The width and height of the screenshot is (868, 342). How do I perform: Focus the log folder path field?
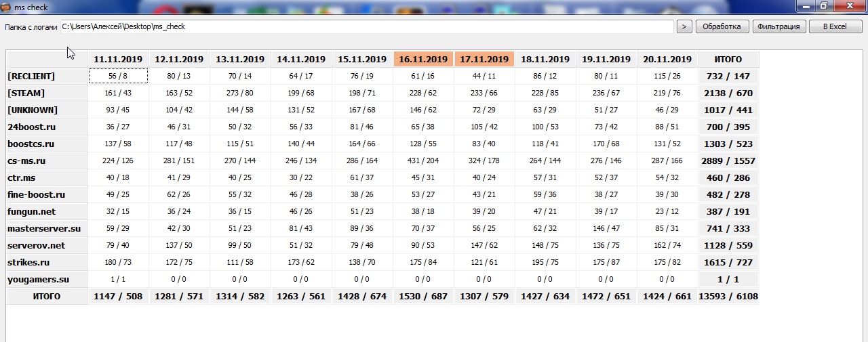(367, 26)
